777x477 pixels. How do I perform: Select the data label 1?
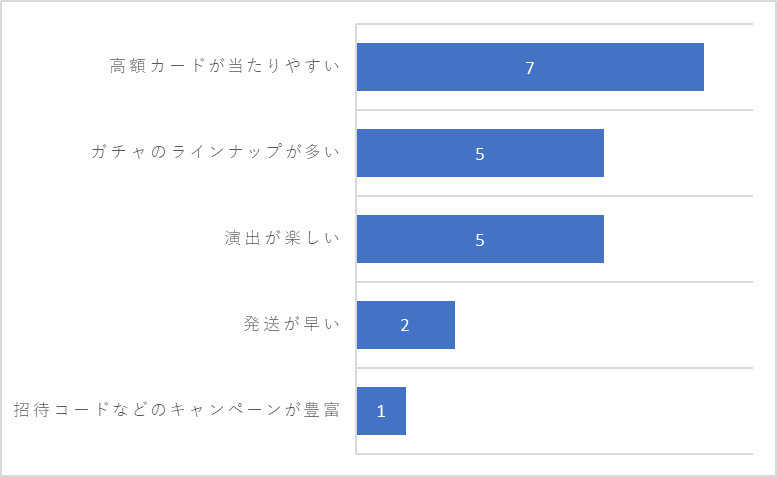pyautogui.click(x=381, y=411)
